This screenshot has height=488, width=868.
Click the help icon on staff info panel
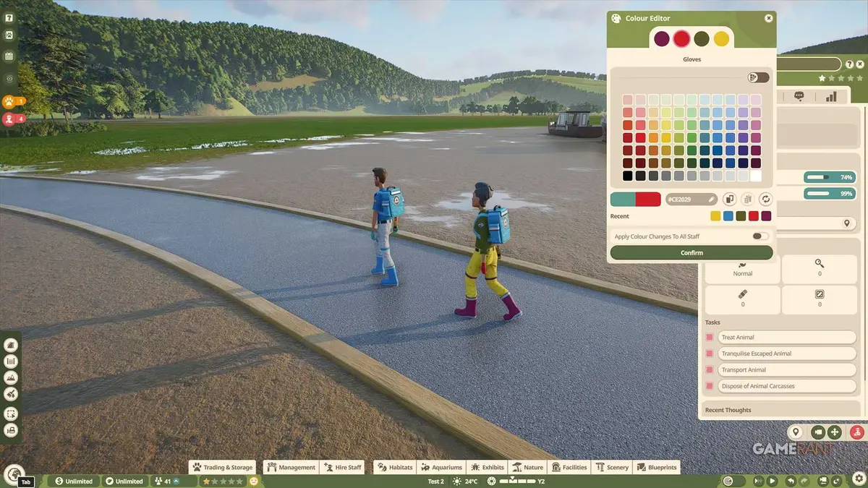tap(850, 64)
